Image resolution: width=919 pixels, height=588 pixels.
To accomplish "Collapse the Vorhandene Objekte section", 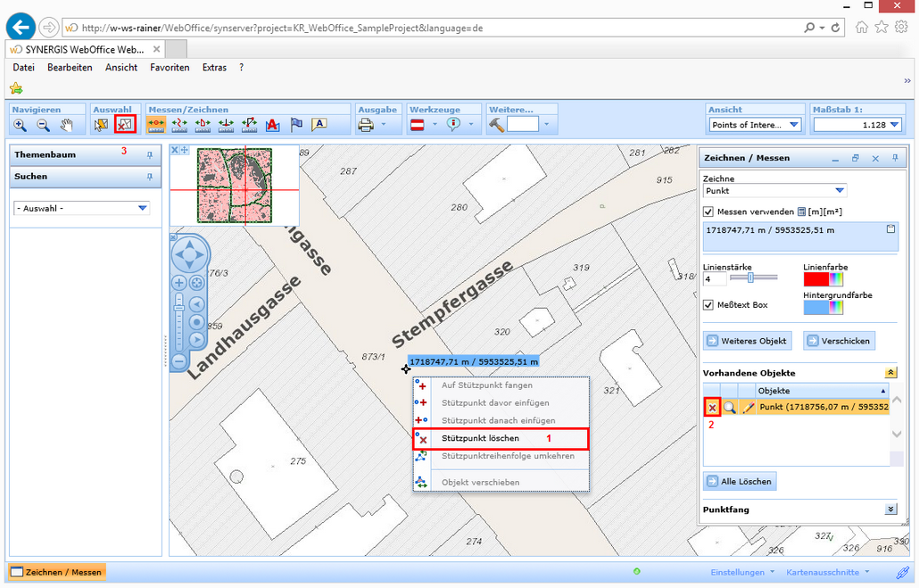I will coord(890,373).
